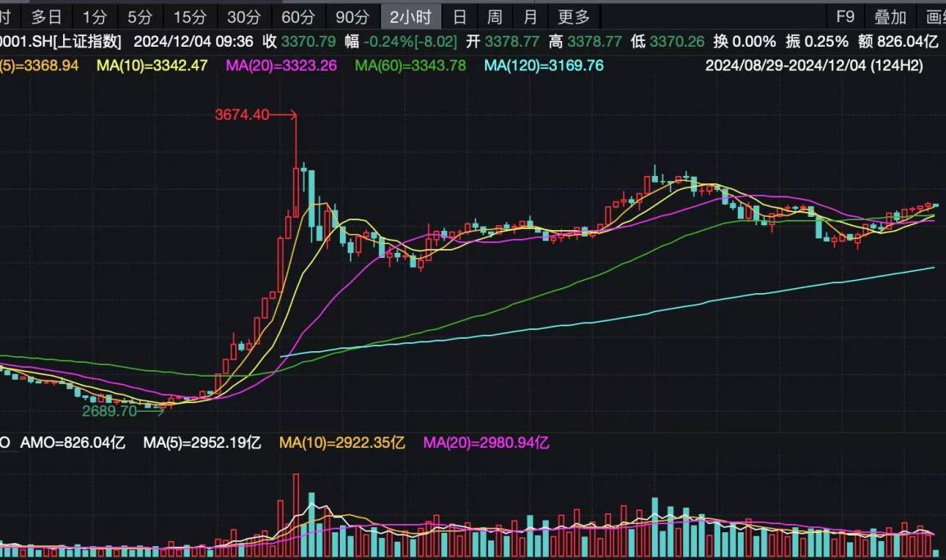Click the volume MA(10)=2922.35亿 label
The width and height of the screenshot is (946, 560).
pos(342,442)
